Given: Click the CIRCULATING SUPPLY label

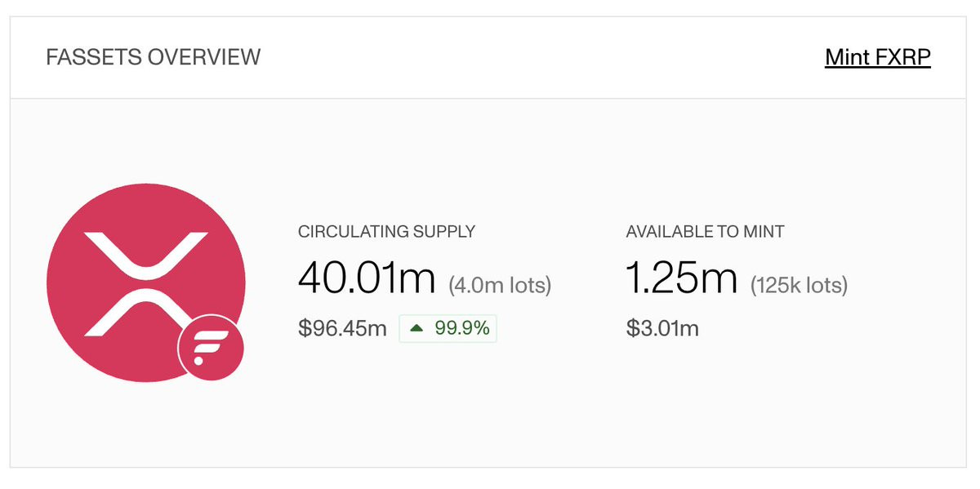Looking at the screenshot, I should (386, 232).
